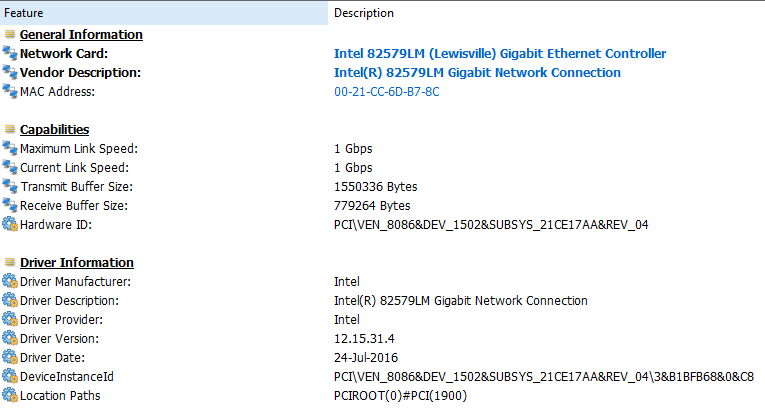
Task: Collapse the Driver Information section header
Action: pos(77,263)
